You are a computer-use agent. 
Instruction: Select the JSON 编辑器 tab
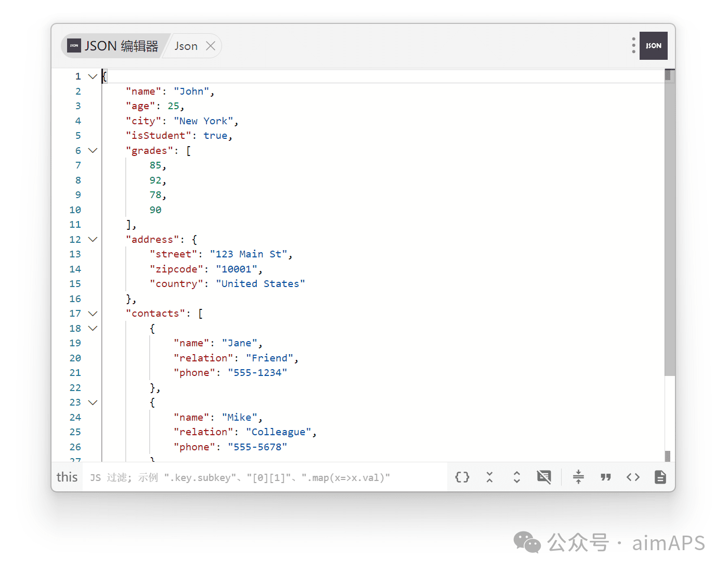[x=114, y=46]
